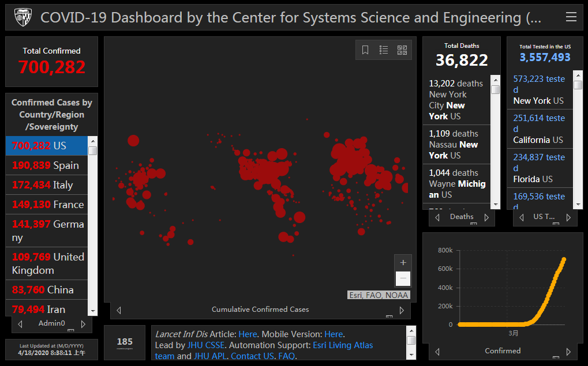Viewport: 588px width, 366px height.
Task: Show previous map before Cumulative Confirmed Cases
Action: point(119,310)
